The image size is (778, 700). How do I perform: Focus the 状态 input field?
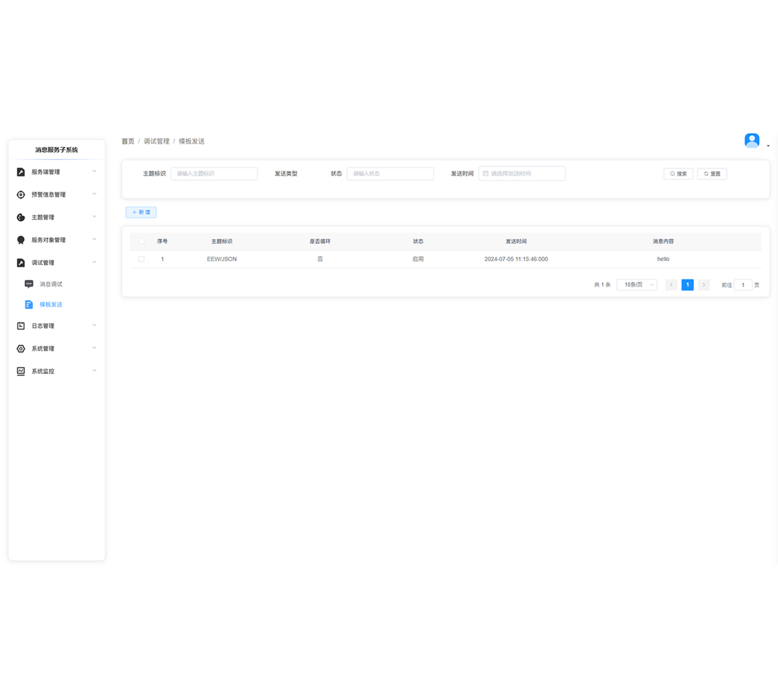coord(390,174)
